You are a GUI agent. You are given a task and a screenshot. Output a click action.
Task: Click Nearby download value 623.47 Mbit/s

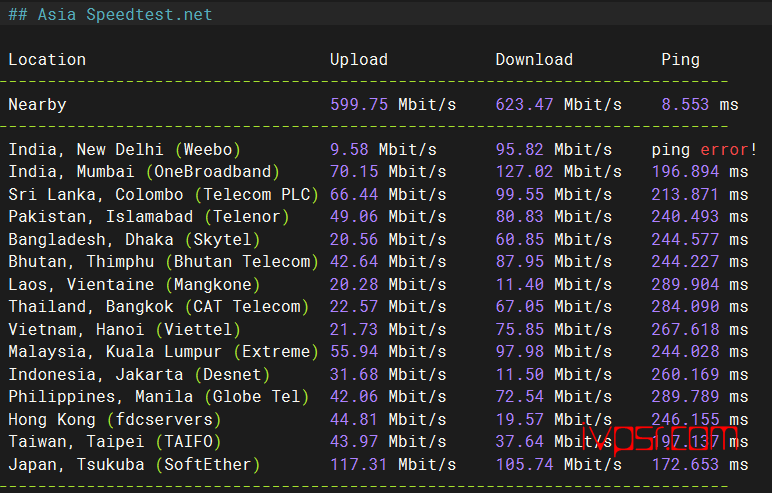(x=558, y=104)
